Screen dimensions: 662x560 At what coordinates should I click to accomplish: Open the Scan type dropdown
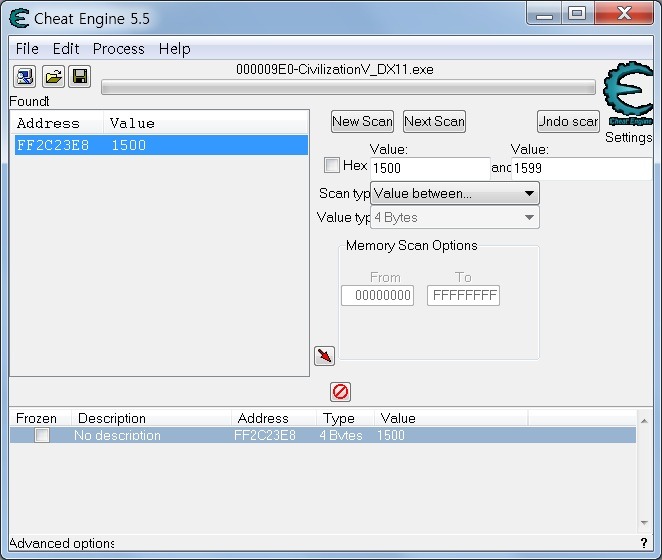(x=455, y=193)
